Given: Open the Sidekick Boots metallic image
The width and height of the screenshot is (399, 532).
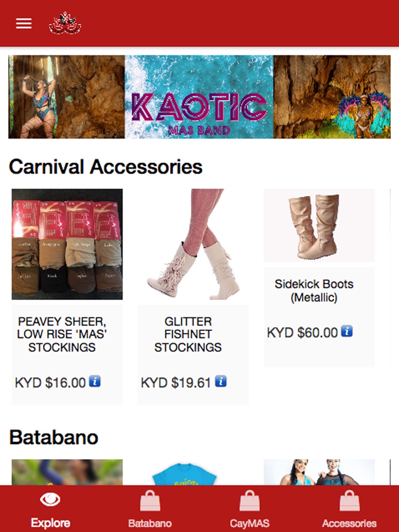Looking at the screenshot, I should 319,225.
